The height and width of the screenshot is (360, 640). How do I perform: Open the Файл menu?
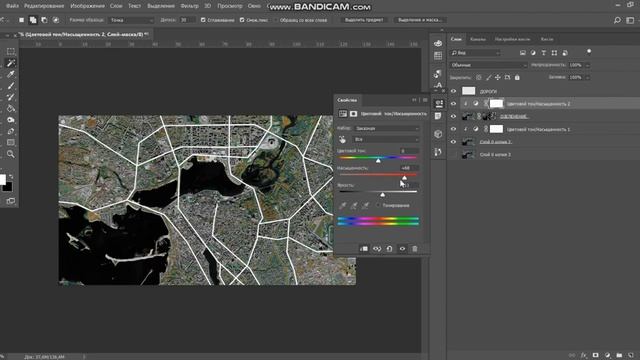point(12,6)
